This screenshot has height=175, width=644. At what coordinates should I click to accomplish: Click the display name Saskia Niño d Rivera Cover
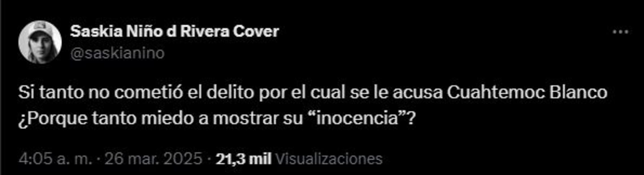[x=175, y=31]
